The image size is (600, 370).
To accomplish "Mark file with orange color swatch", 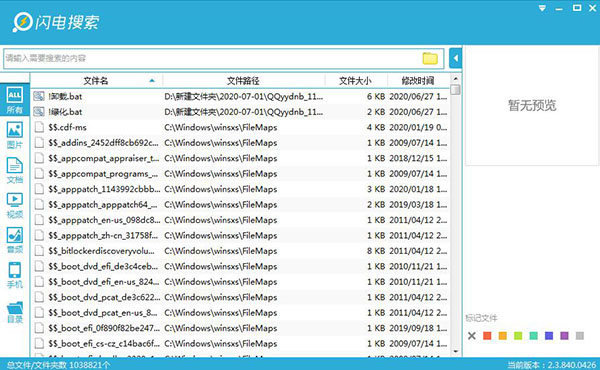I will [502, 336].
